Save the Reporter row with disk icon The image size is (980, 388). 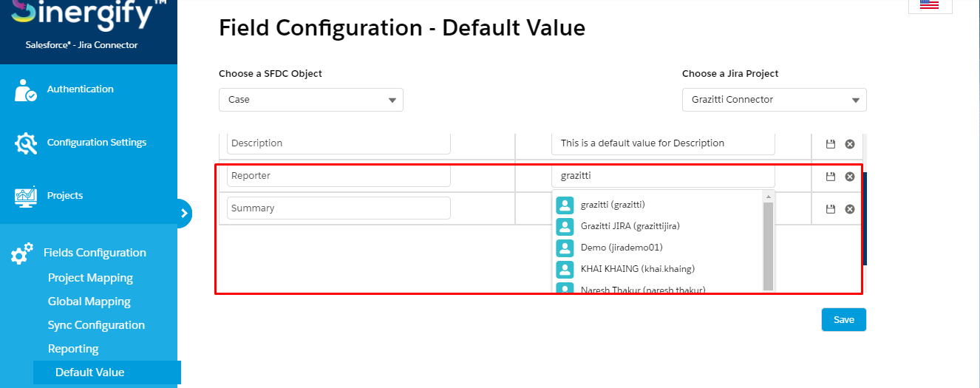(830, 176)
